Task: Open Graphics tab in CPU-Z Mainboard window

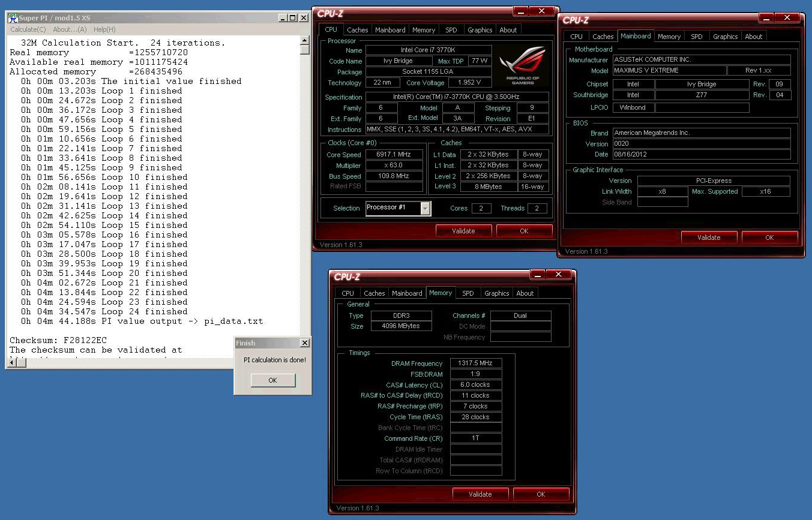Action: point(725,37)
